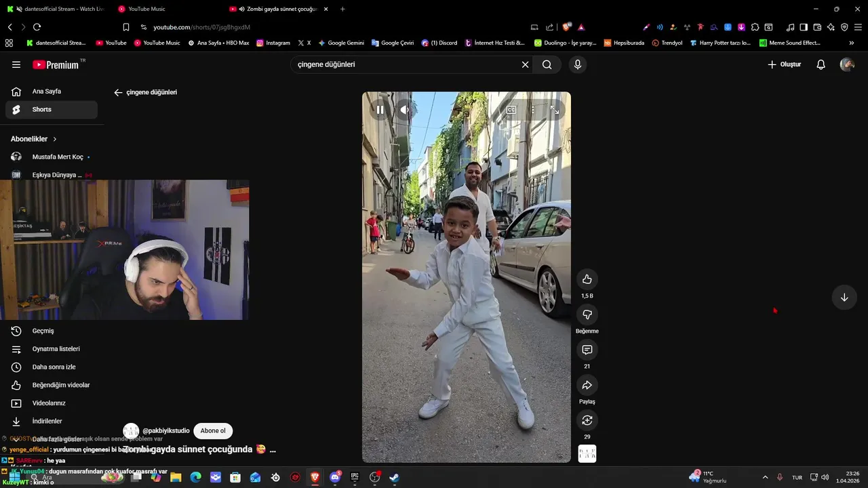
Task: Open Epic Games from the taskbar
Action: (x=355, y=477)
